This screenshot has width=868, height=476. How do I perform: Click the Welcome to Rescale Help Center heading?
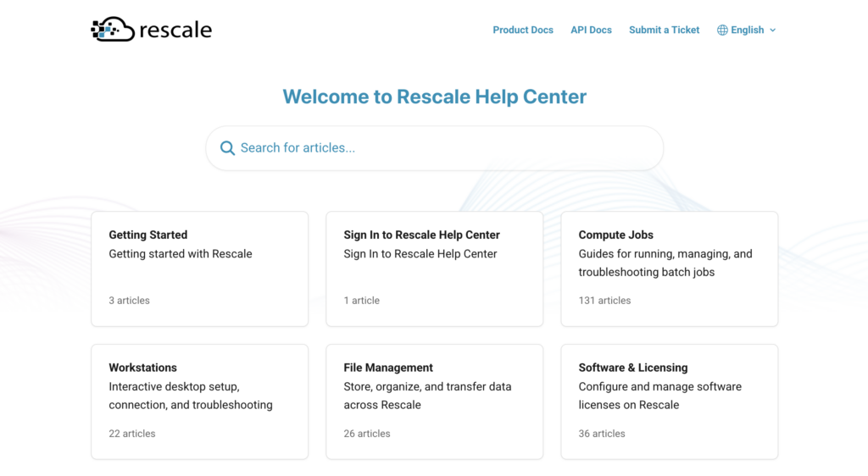pos(434,97)
